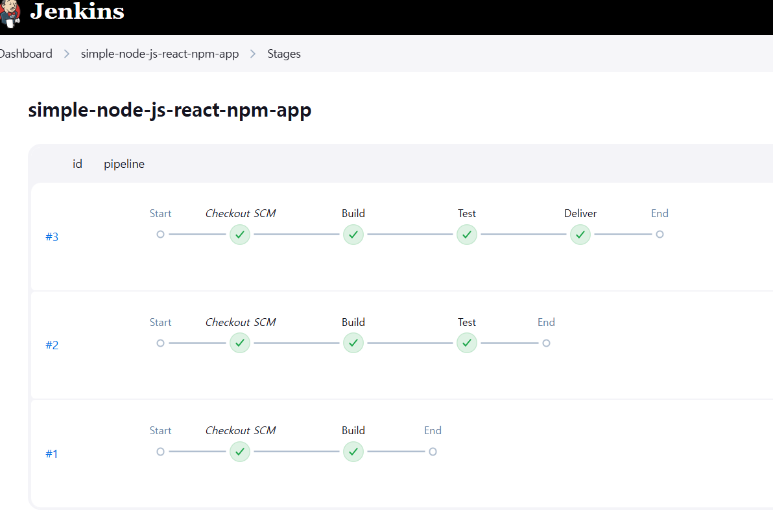The width and height of the screenshot is (773, 532).
Task: Click the Build stage label in build #3
Action: pos(353,213)
